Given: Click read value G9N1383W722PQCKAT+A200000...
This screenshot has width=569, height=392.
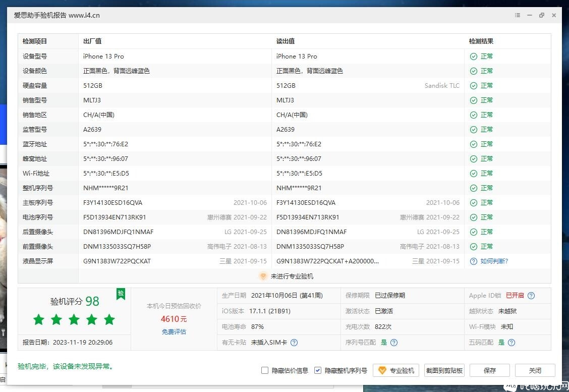Looking at the screenshot, I should [x=328, y=261].
